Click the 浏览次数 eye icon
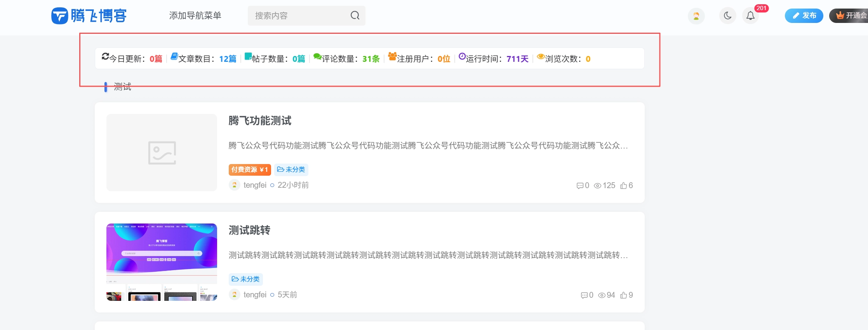 541,57
